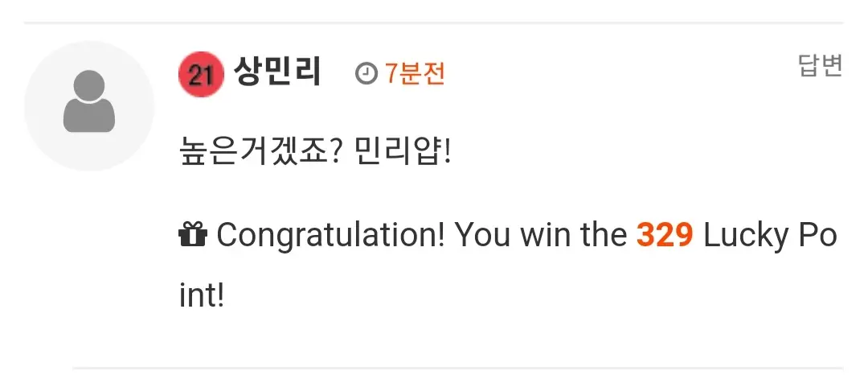Image resolution: width=868 pixels, height=379 pixels.
Task: Click the red level 21 badge
Action: pyautogui.click(x=200, y=74)
